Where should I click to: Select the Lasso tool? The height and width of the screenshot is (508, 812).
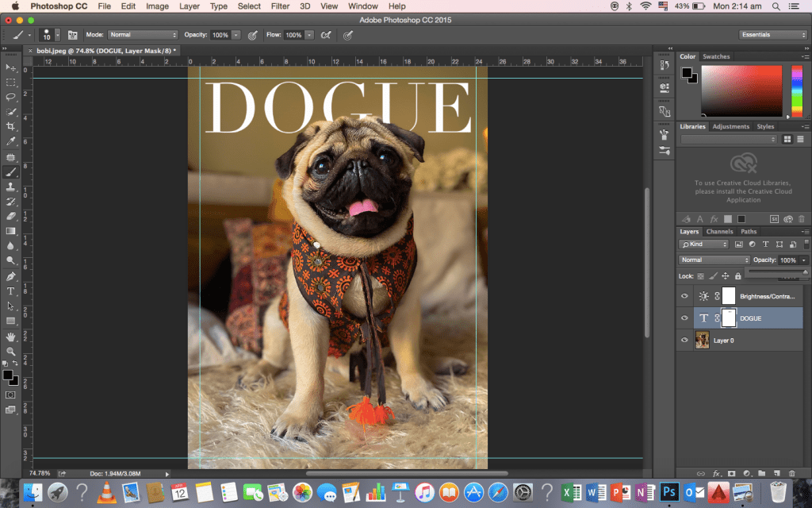tap(11, 97)
